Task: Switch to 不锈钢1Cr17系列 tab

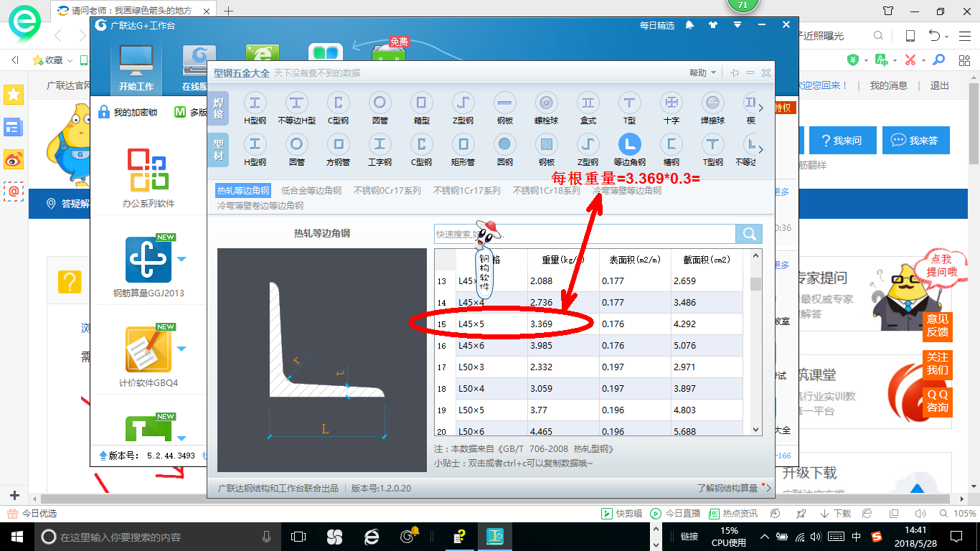Action: tap(467, 191)
